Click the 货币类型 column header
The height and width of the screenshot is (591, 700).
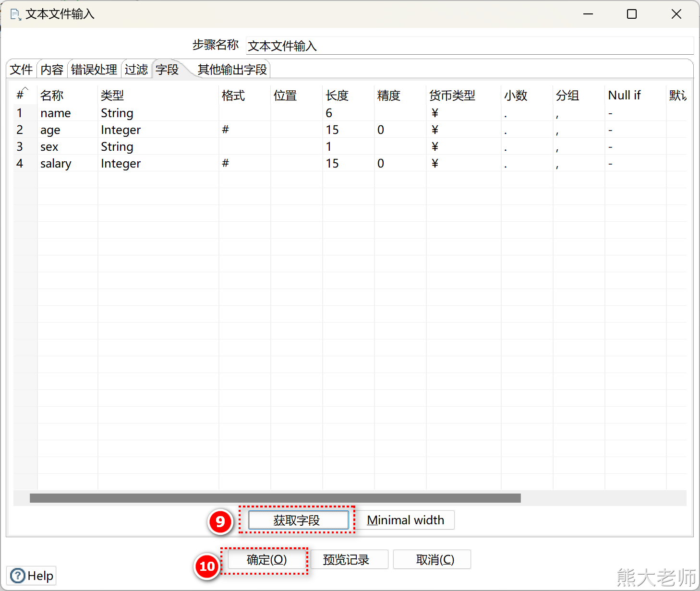[x=464, y=95]
